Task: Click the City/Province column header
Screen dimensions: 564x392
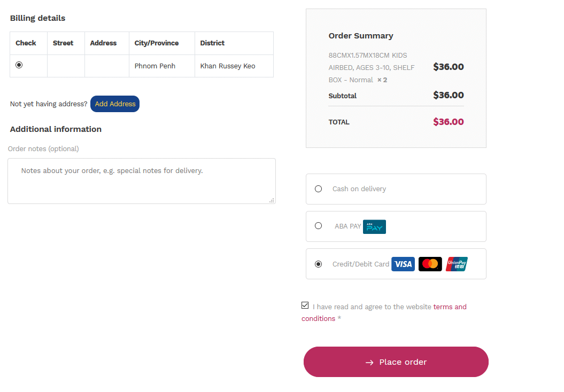Action: (x=157, y=43)
